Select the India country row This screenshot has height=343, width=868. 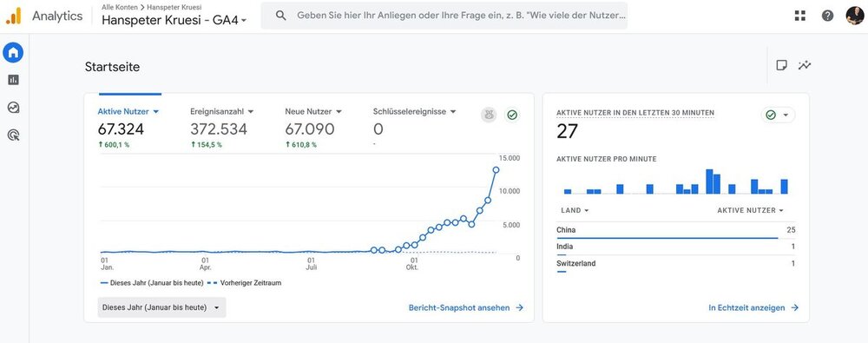click(x=675, y=247)
